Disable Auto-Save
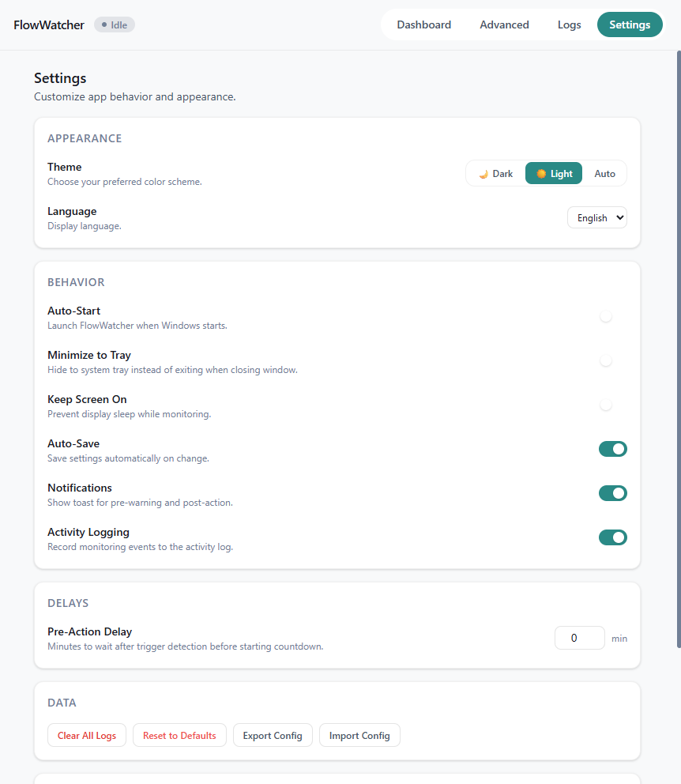The width and height of the screenshot is (681, 784). 613,449
